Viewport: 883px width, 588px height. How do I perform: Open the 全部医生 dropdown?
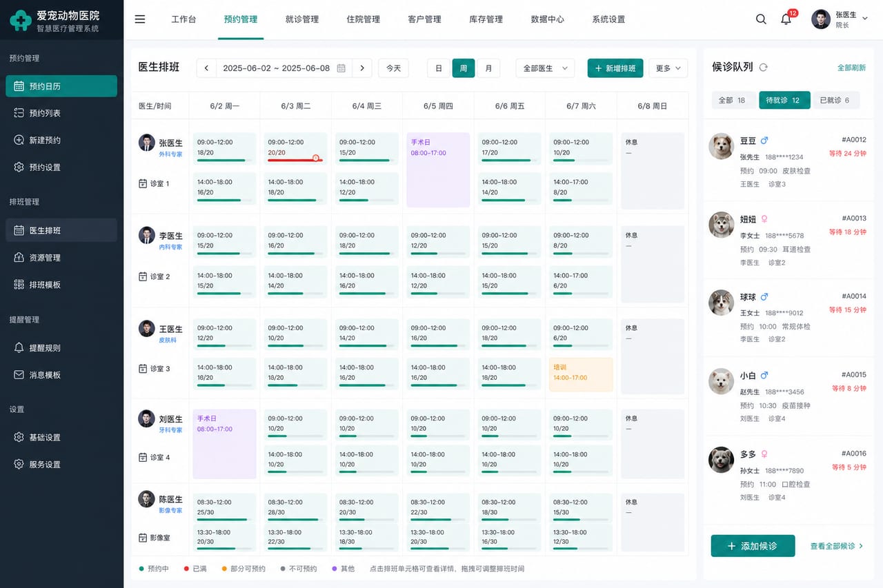545,68
